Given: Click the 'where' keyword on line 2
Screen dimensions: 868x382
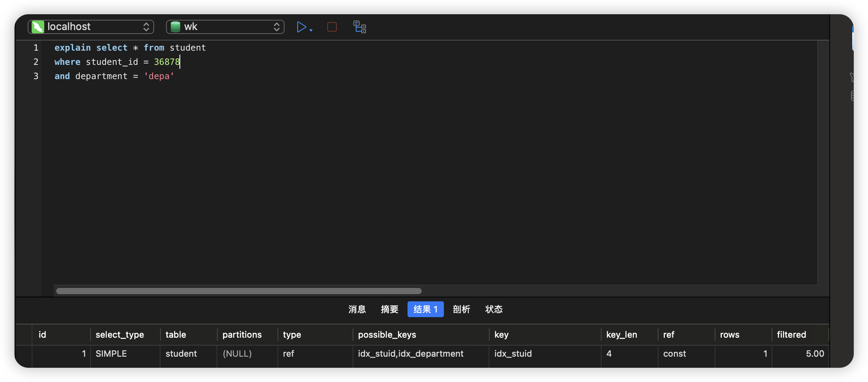Looking at the screenshot, I should pyautogui.click(x=67, y=62).
